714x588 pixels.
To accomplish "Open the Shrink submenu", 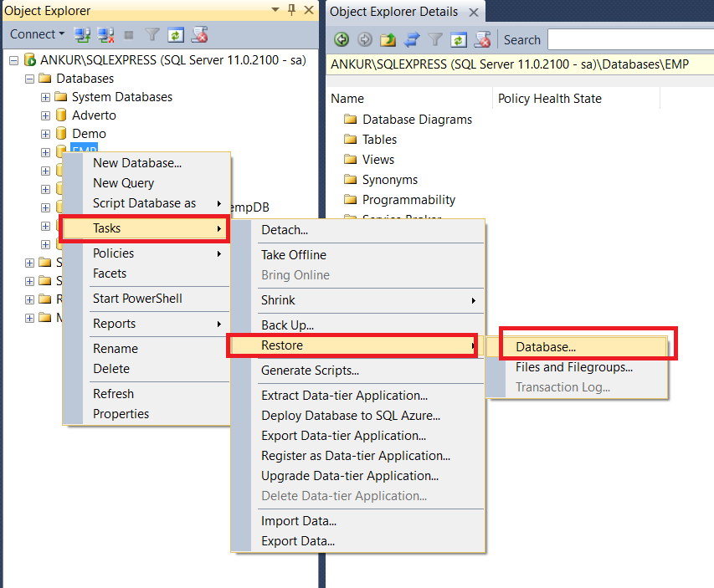I will (x=358, y=300).
